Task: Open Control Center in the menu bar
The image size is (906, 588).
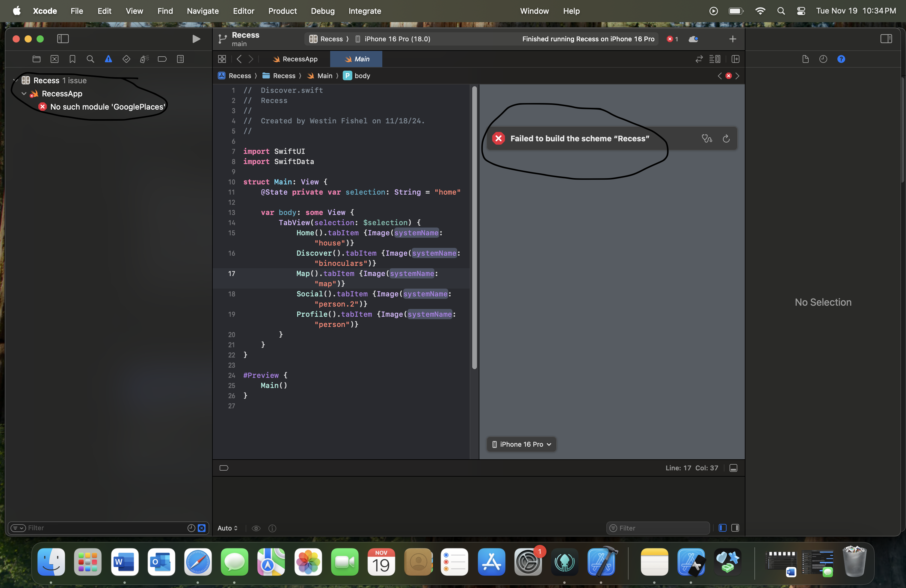Action: click(801, 11)
